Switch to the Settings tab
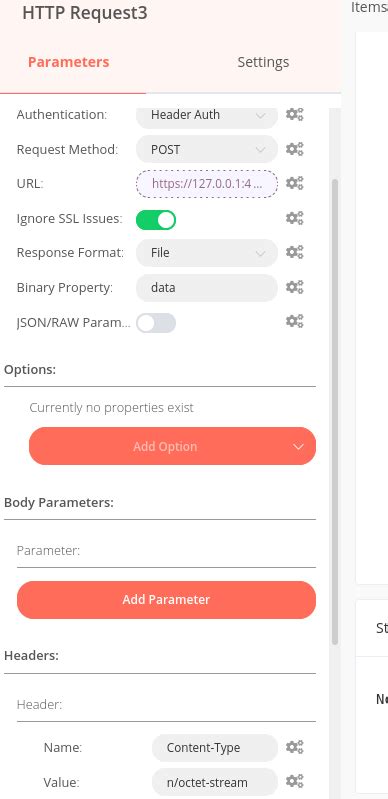The width and height of the screenshot is (388, 799). (263, 62)
